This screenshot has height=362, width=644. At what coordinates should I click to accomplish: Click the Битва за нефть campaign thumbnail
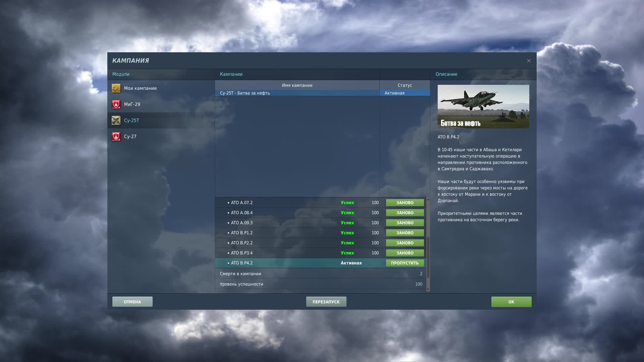point(483,106)
